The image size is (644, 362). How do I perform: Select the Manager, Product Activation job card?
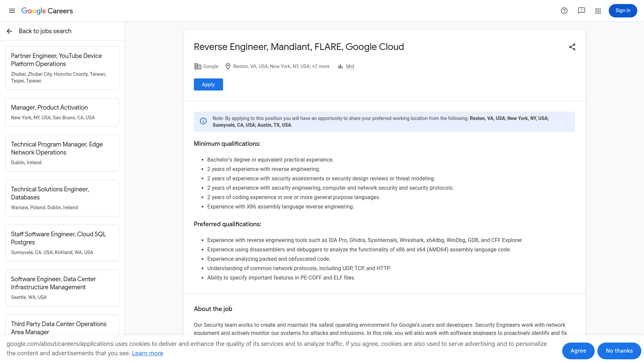(62, 112)
